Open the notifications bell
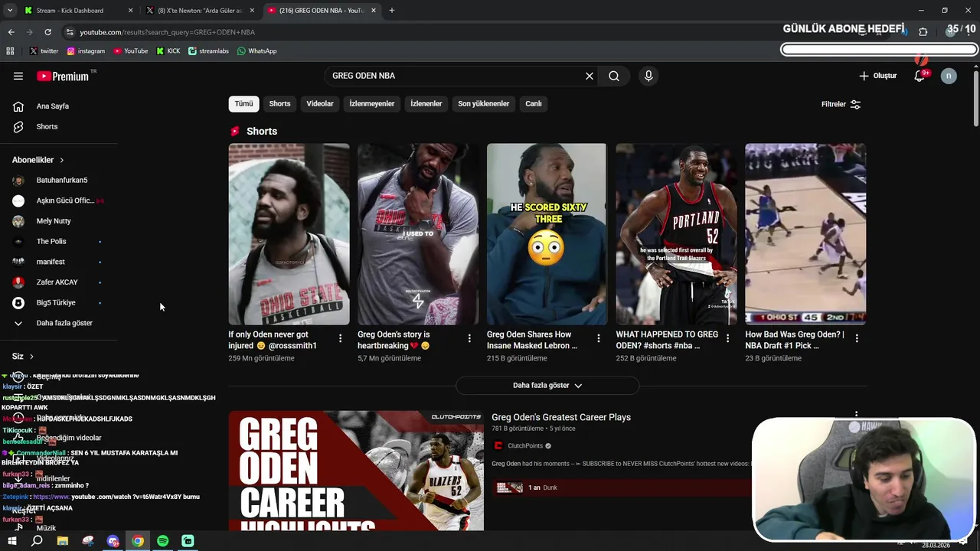The height and width of the screenshot is (551, 980). point(920,76)
